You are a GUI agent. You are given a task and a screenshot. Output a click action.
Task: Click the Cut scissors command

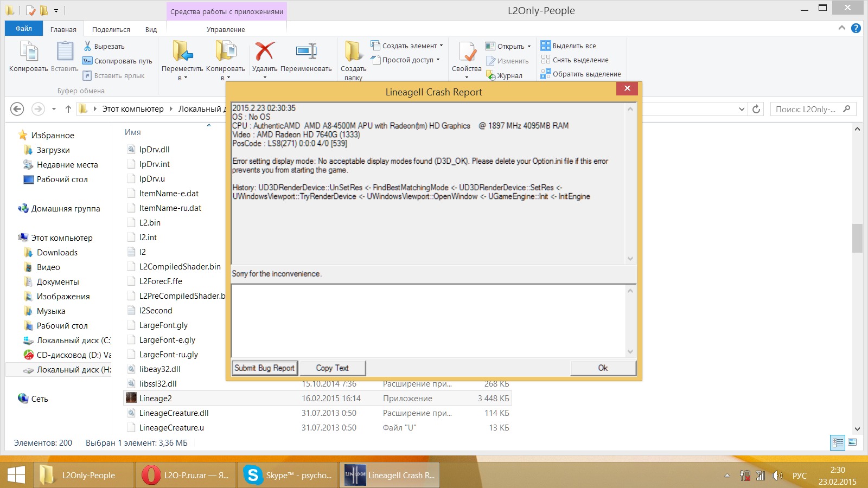point(104,46)
